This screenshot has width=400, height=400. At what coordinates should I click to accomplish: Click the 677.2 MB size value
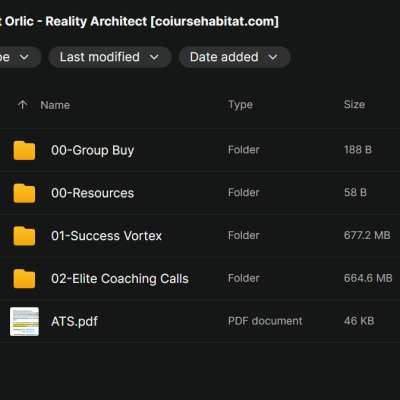(367, 235)
